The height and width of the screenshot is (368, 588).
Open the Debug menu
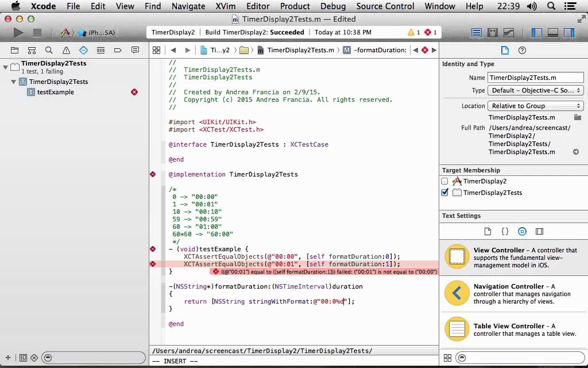point(333,6)
